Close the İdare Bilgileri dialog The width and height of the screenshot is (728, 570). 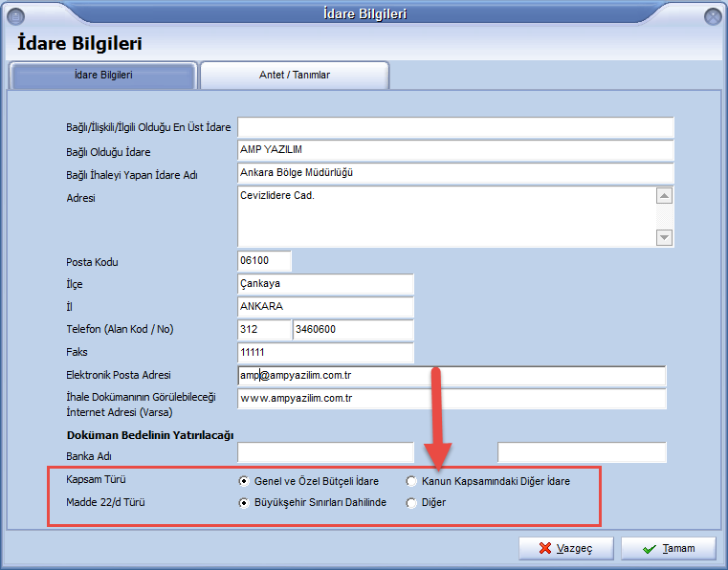(x=712, y=15)
